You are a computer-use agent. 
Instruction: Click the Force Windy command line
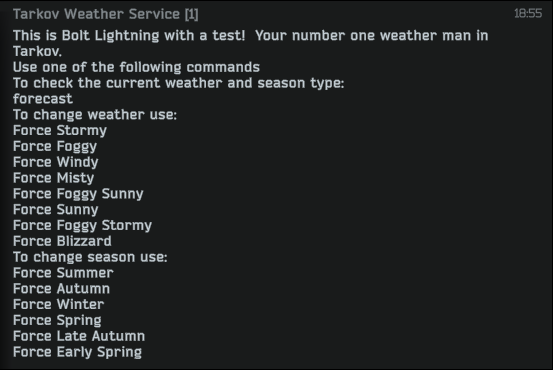tap(56, 162)
